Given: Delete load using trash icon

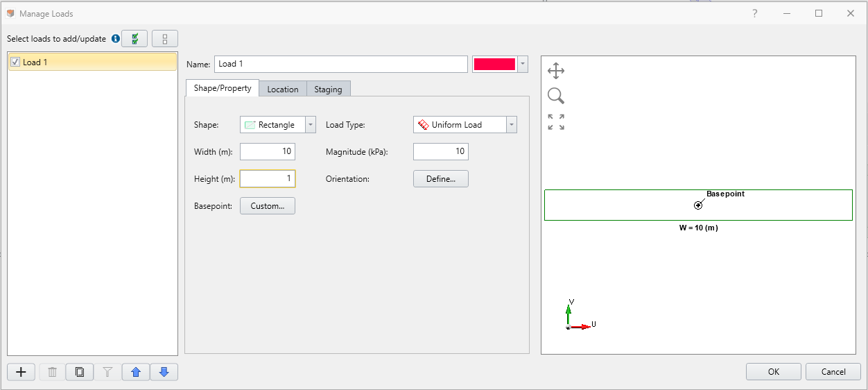Looking at the screenshot, I should pos(52,372).
